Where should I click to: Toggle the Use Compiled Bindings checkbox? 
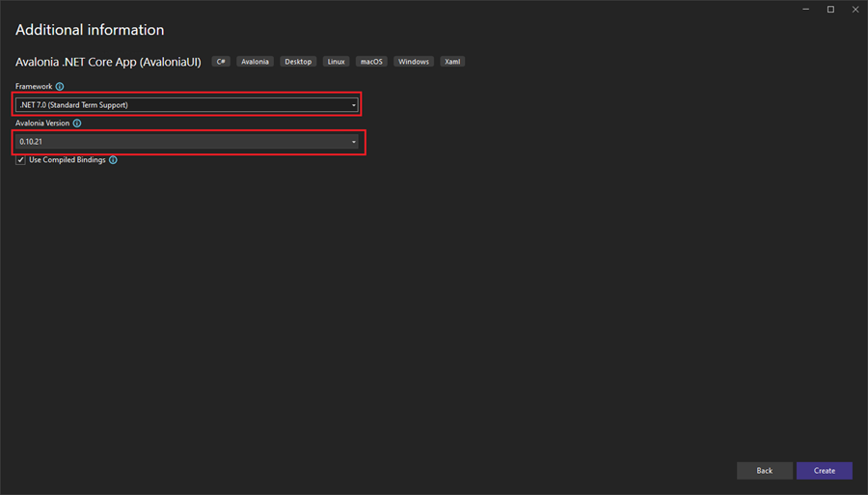tap(20, 160)
